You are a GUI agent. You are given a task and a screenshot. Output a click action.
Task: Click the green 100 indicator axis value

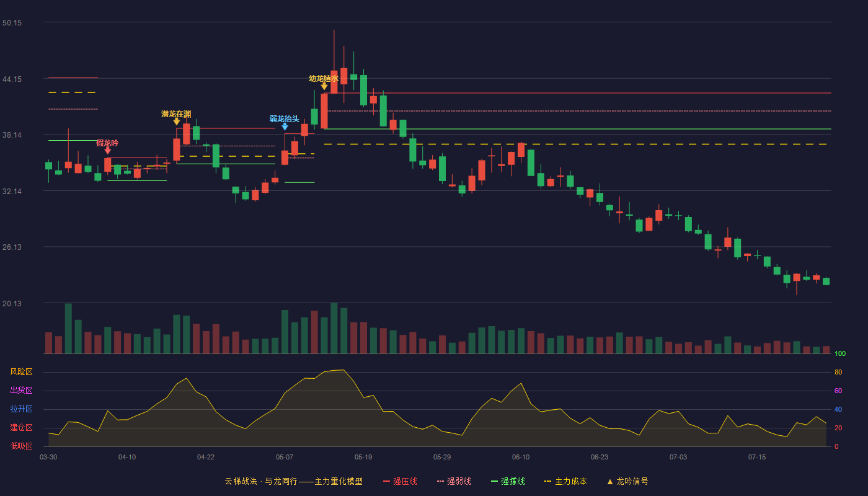[x=840, y=354]
